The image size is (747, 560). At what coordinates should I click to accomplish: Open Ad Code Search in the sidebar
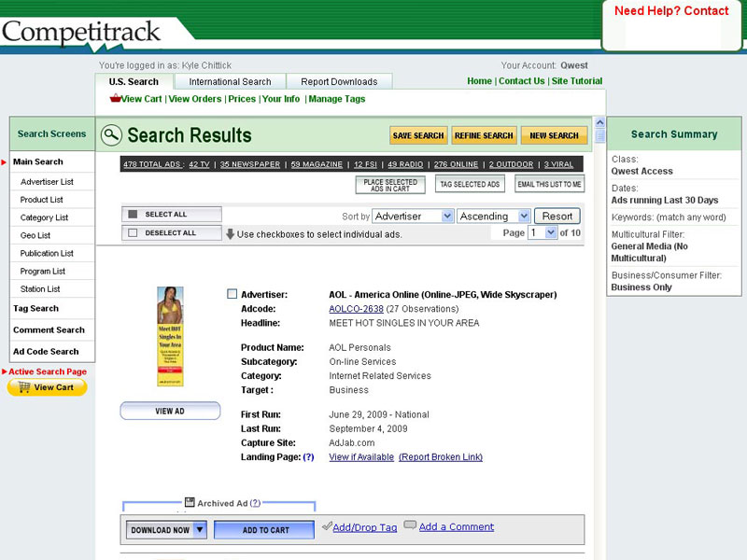pos(46,351)
